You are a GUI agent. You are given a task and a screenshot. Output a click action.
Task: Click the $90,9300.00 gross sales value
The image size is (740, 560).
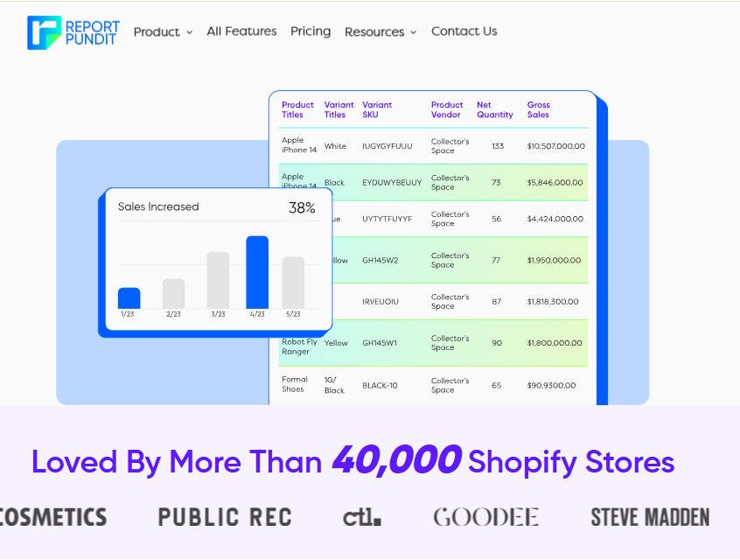pyautogui.click(x=551, y=386)
